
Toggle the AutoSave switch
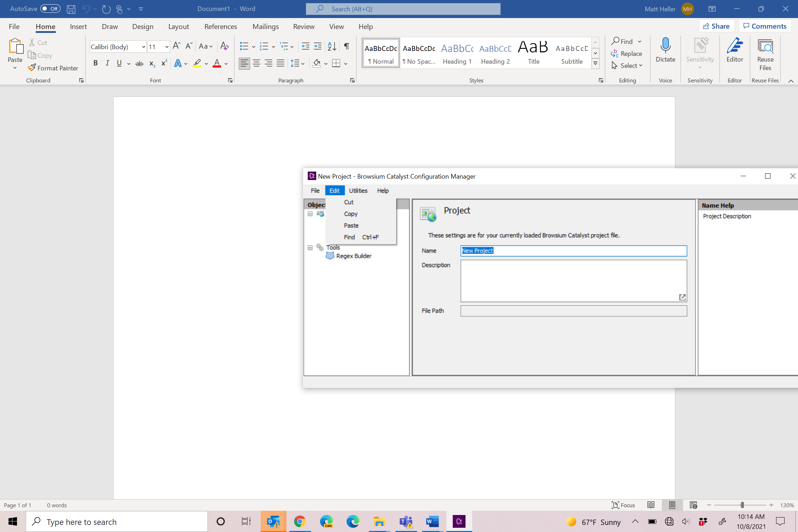(50, 9)
